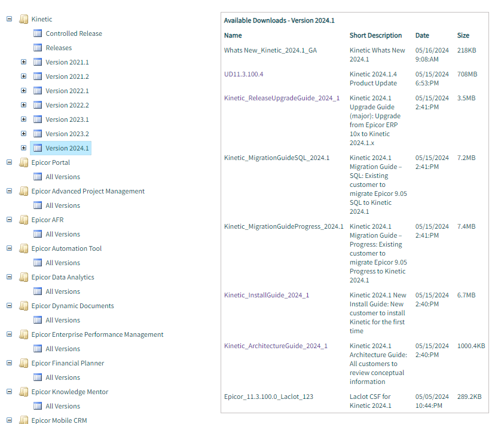Expand the Version 2022.2 node
This screenshot has width=504, height=424.
[x=23, y=105]
